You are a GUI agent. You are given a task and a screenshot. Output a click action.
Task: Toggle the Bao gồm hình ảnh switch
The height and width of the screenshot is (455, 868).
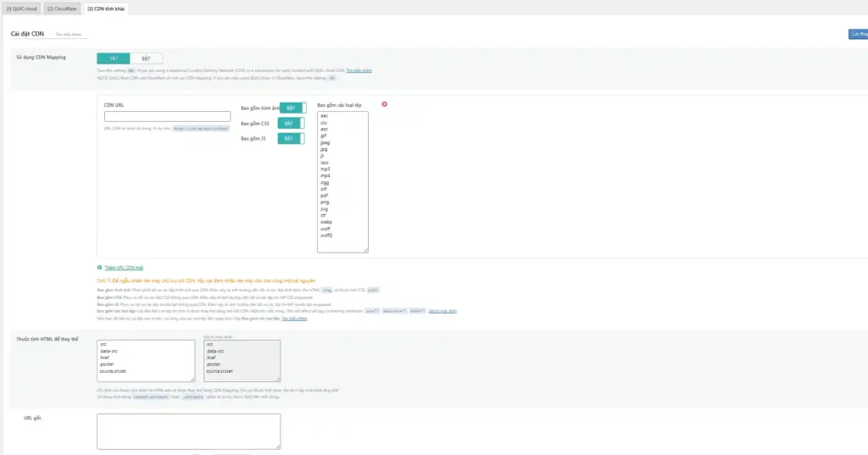point(292,108)
